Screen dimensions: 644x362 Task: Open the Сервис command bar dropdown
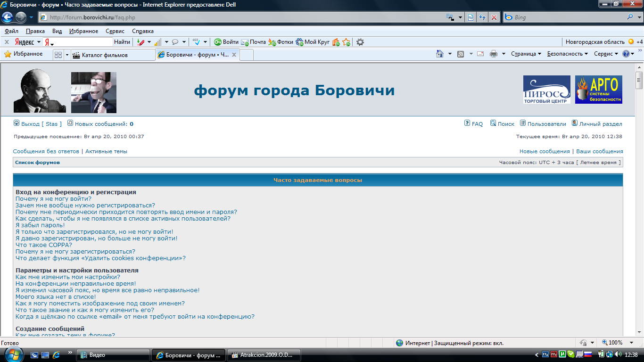[606, 54]
